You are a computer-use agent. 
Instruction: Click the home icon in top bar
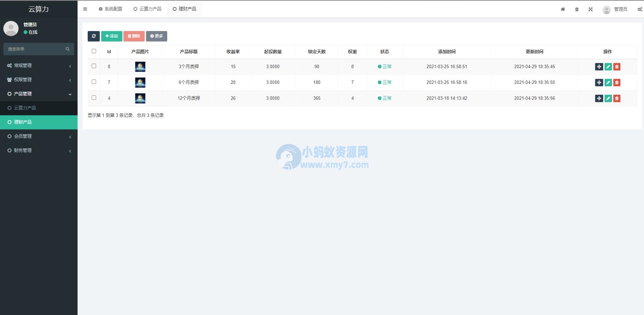pos(563,9)
